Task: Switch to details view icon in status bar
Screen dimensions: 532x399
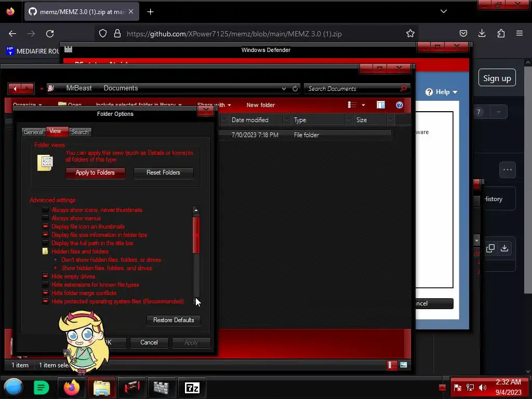Action: pyautogui.click(x=391, y=365)
